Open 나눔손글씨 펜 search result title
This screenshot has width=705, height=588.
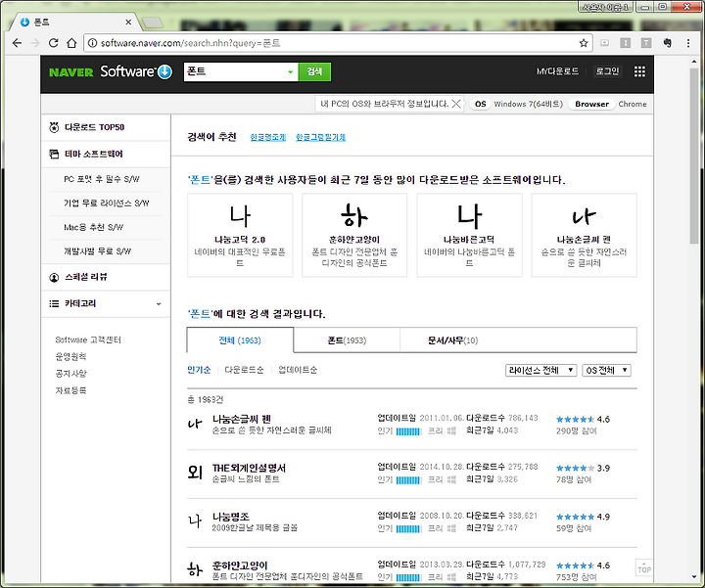[242, 419]
